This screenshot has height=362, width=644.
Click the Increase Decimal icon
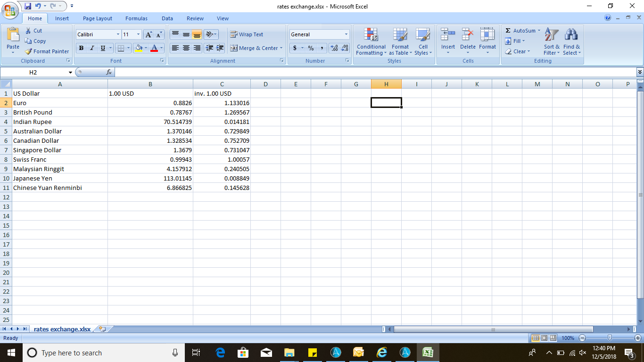pos(334,48)
